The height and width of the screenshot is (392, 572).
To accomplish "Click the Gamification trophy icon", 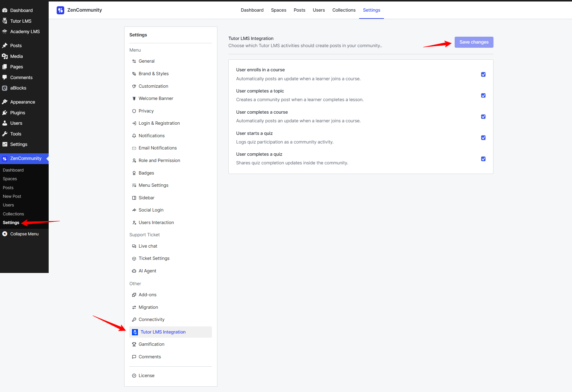I will 134,344.
